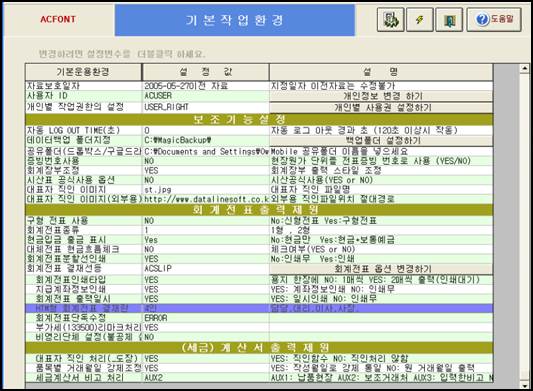Click the exit door icon button
The width and height of the screenshot is (533, 391).
click(x=449, y=20)
